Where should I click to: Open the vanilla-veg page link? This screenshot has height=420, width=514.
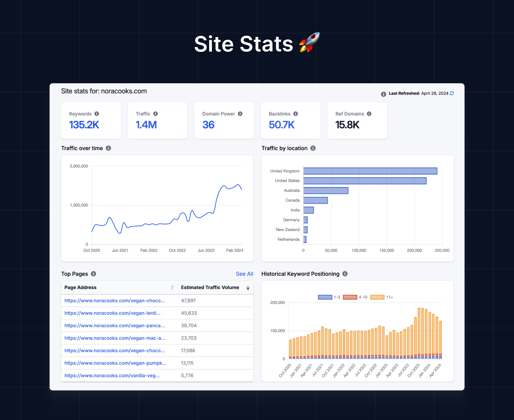[x=112, y=375]
